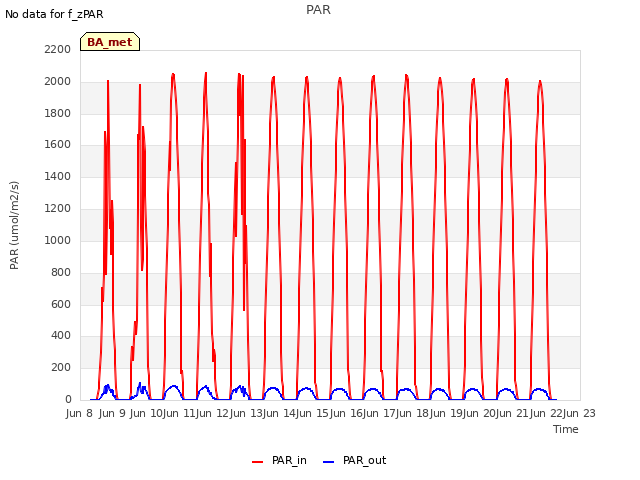Viewport: 640px width, 480px height.
Task: Click the 800 y-axis value
Action: tap(61, 273)
